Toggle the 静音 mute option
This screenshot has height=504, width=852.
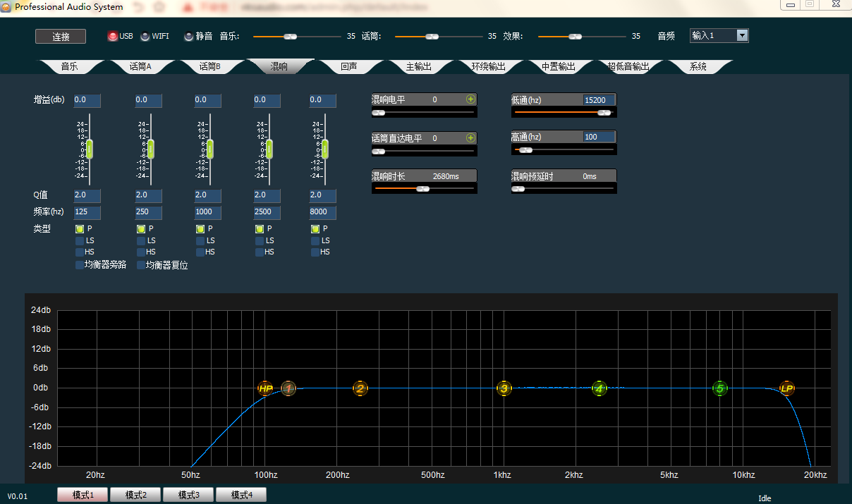(188, 37)
